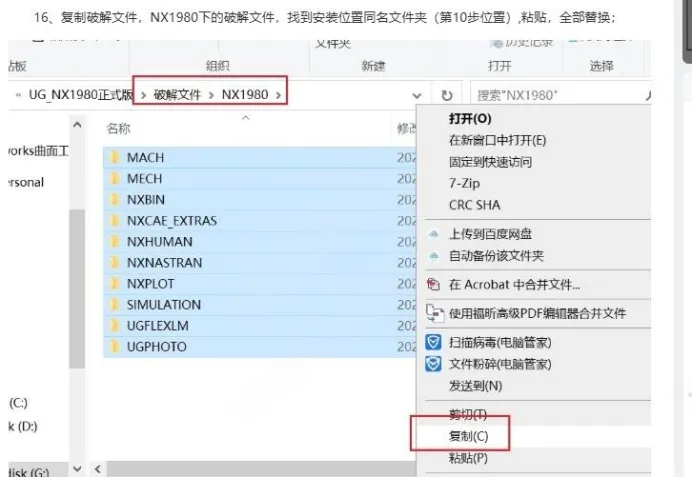Select the orks曲面工 item in navigation pane
The width and height of the screenshot is (692, 478).
click(38, 151)
